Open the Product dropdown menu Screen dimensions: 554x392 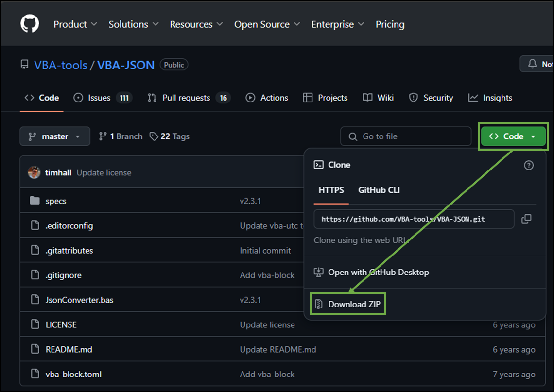(x=75, y=24)
